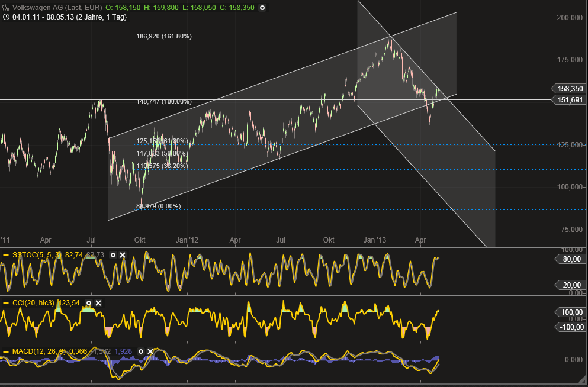Click the date range 04.01.11 - 08.05.13 label

pyautogui.click(x=69, y=17)
